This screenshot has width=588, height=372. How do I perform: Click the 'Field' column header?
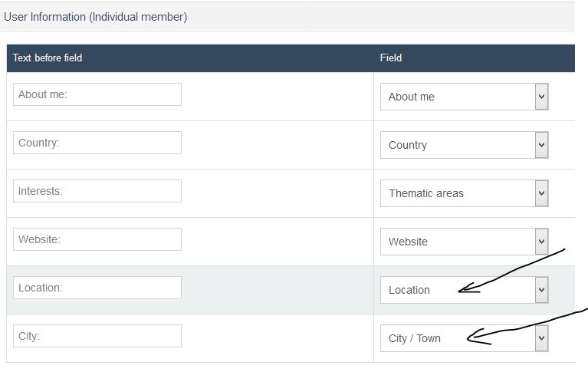coord(391,58)
